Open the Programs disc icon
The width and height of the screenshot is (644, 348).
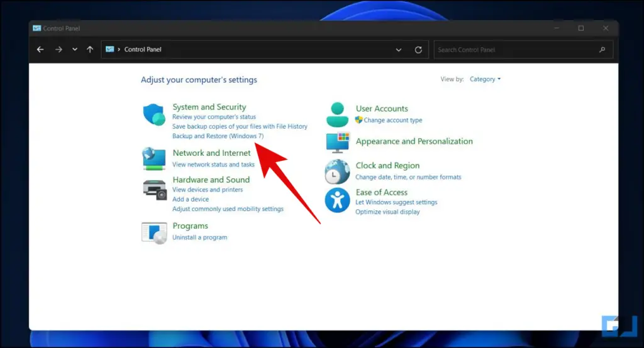[x=154, y=232]
